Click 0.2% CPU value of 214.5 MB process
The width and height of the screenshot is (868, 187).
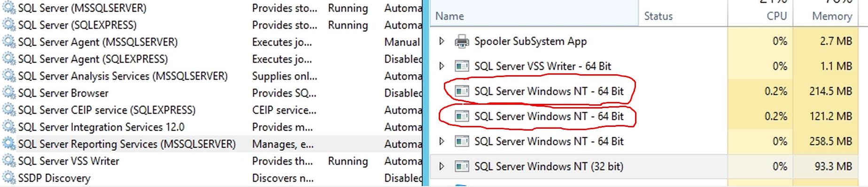click(775, 91)
